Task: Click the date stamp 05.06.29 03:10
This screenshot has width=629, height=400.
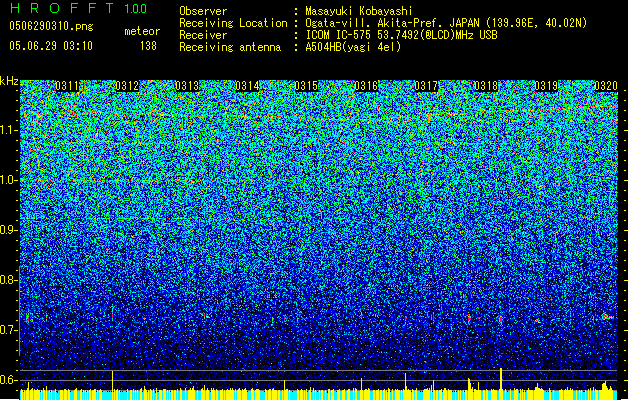Action: (51, 45)
